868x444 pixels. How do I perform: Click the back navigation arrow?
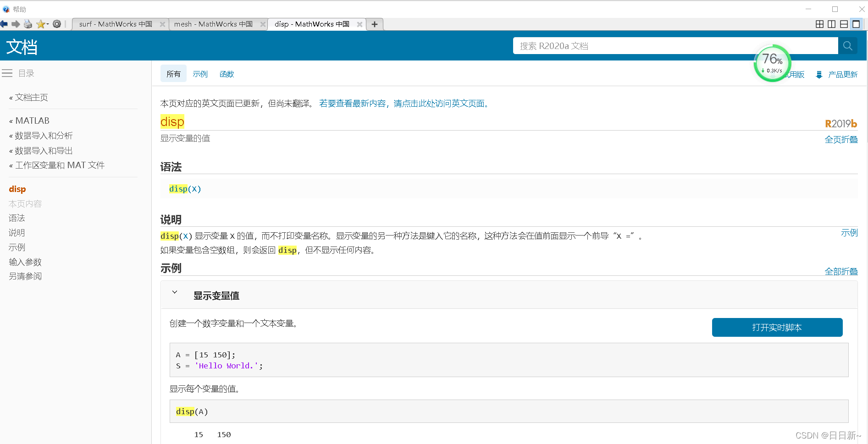(4, 24)
